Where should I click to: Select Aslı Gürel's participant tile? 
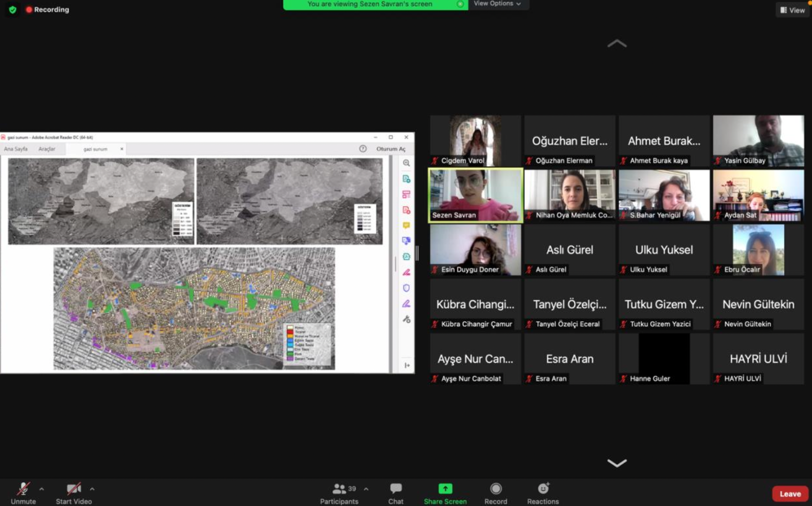570,250
